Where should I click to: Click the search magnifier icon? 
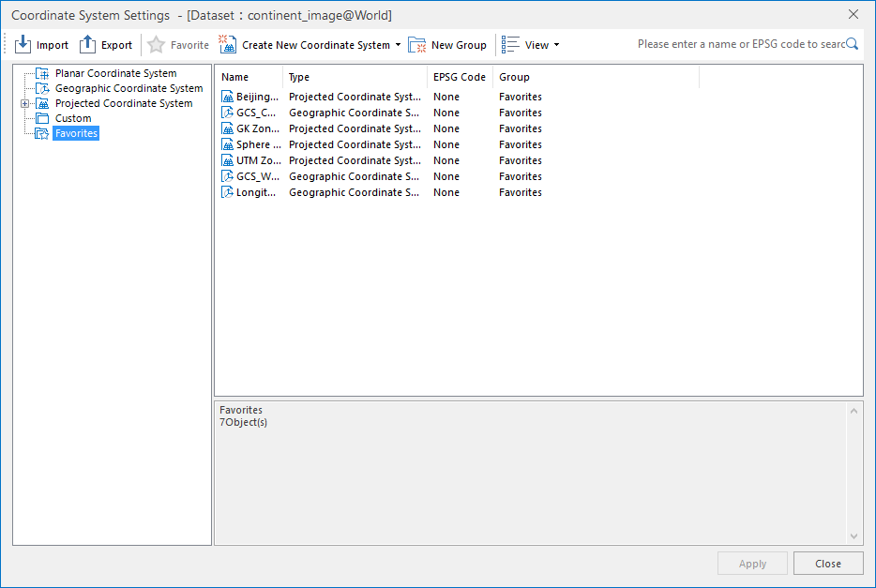pos(852,44)
